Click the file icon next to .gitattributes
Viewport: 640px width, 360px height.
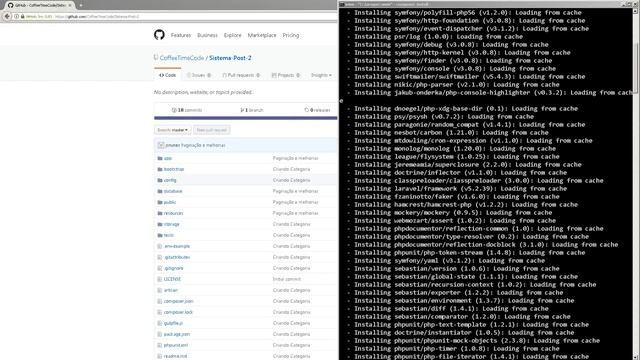tap(160, 258)
